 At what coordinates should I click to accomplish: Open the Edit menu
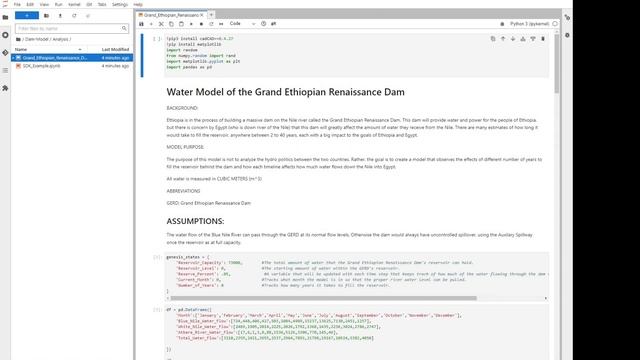tap(30, 4)
